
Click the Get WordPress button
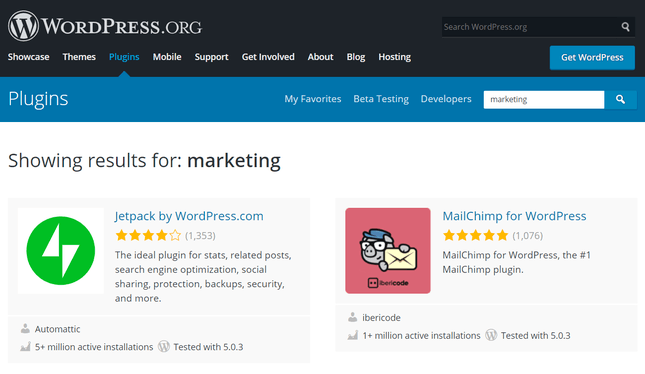click(592, 58)
